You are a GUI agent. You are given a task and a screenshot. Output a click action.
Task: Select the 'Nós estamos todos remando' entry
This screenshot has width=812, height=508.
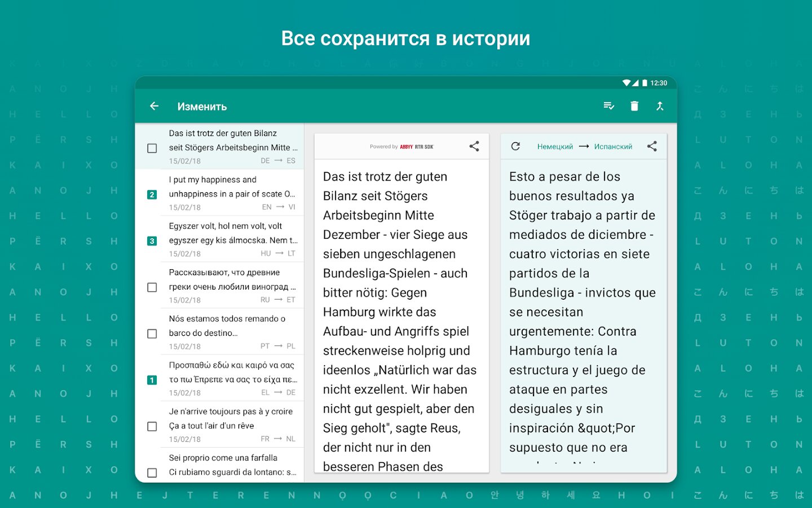[x=231, y=331]
